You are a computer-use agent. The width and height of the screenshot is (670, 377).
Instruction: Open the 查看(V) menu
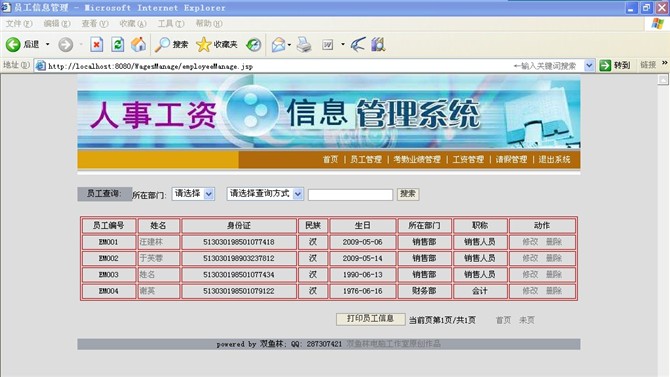click(95, 24)
